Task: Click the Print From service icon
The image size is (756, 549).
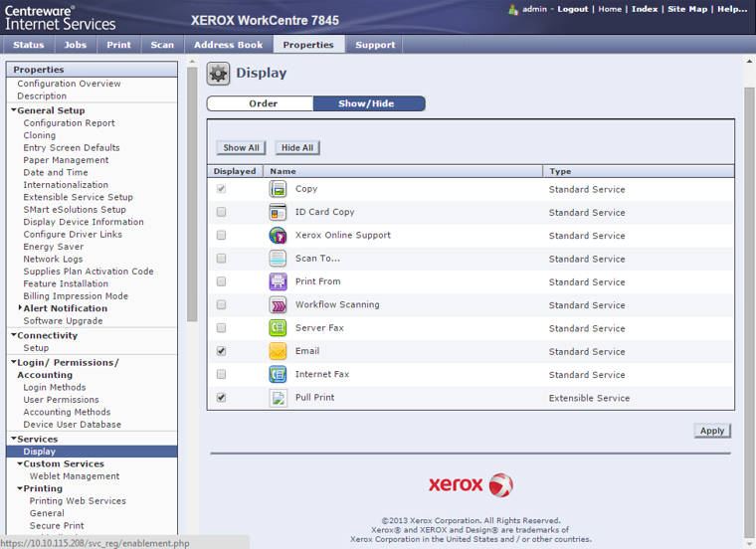Action: [x=278, y=281]
